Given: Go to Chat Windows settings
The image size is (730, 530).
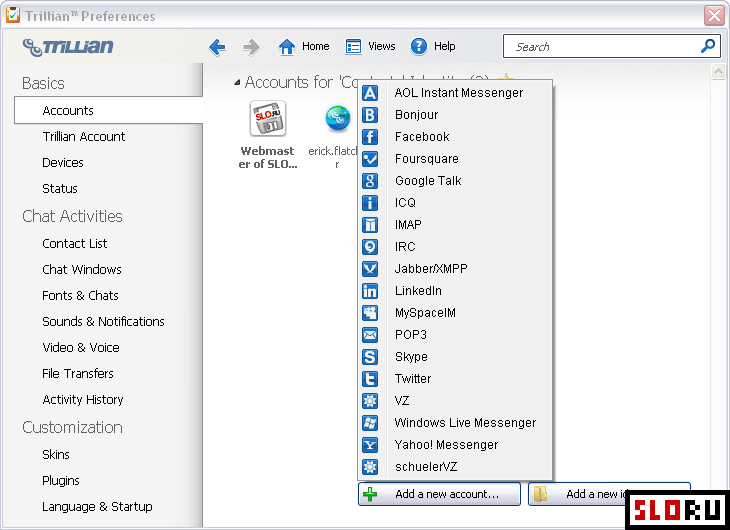Looking at the screenshot, I should pyautogui.click(x=82, y=270).
